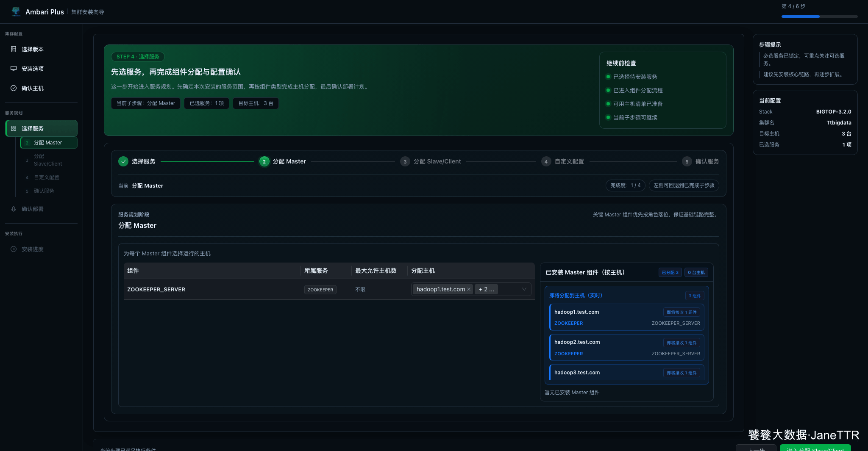Click the 完成度: 1 / 4 pill
Viewport: 868px width, 451px height.
click(x=625, y=185)
